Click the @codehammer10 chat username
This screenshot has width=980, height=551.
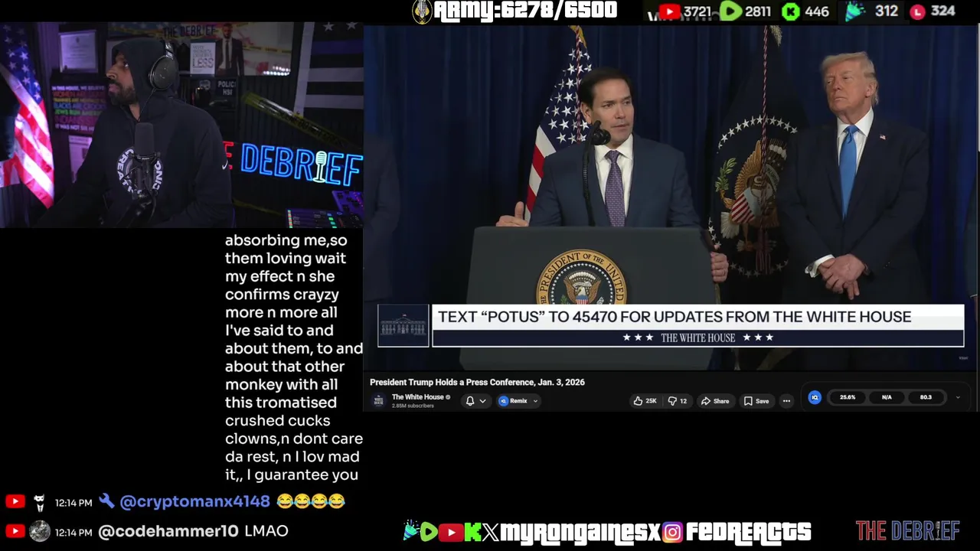click(x=168, y=530)
